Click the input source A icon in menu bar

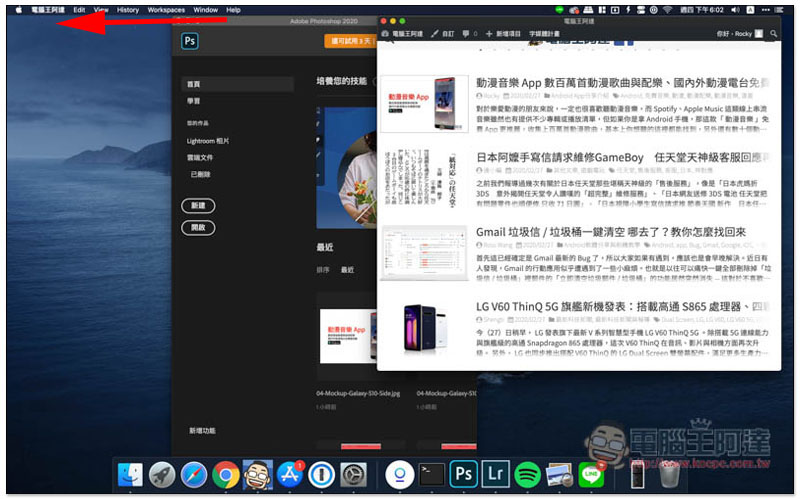point(751,10)
